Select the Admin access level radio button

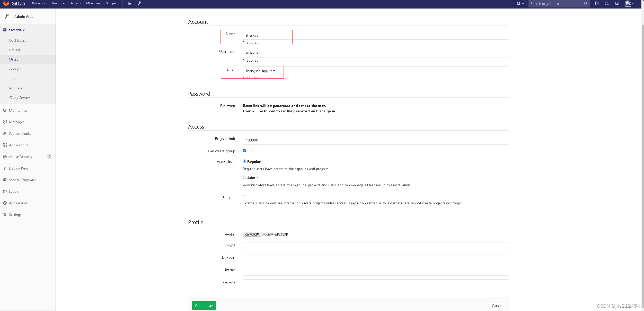coord(244,177)
